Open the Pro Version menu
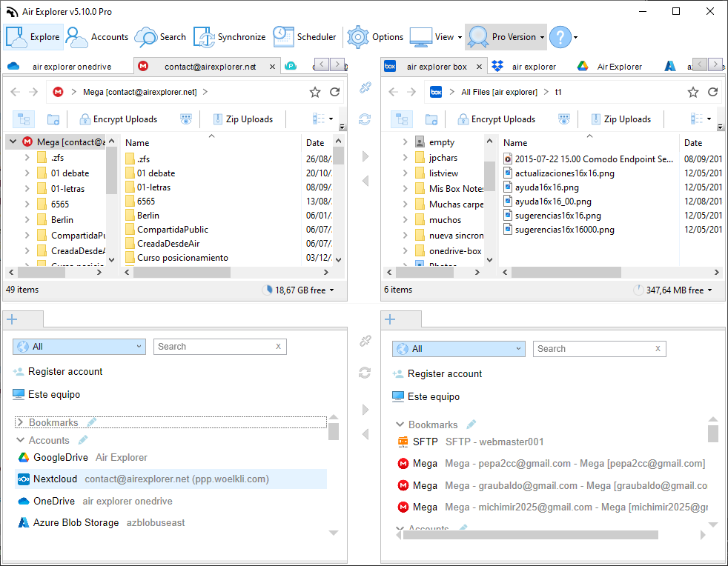Image resolution: width=728 pixels, height=566 pixels. (506, 37)
